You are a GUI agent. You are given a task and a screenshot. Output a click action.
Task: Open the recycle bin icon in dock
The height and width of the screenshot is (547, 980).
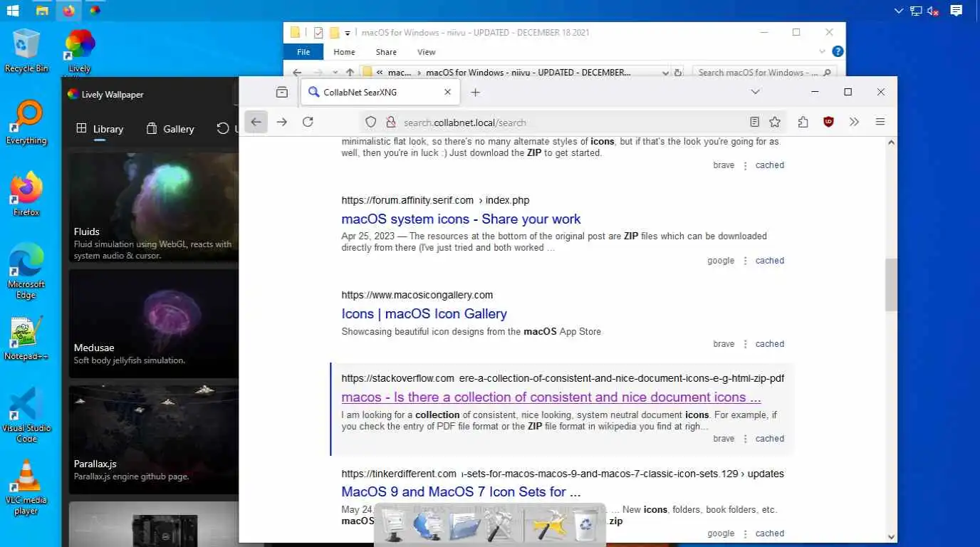click(585, 526)
